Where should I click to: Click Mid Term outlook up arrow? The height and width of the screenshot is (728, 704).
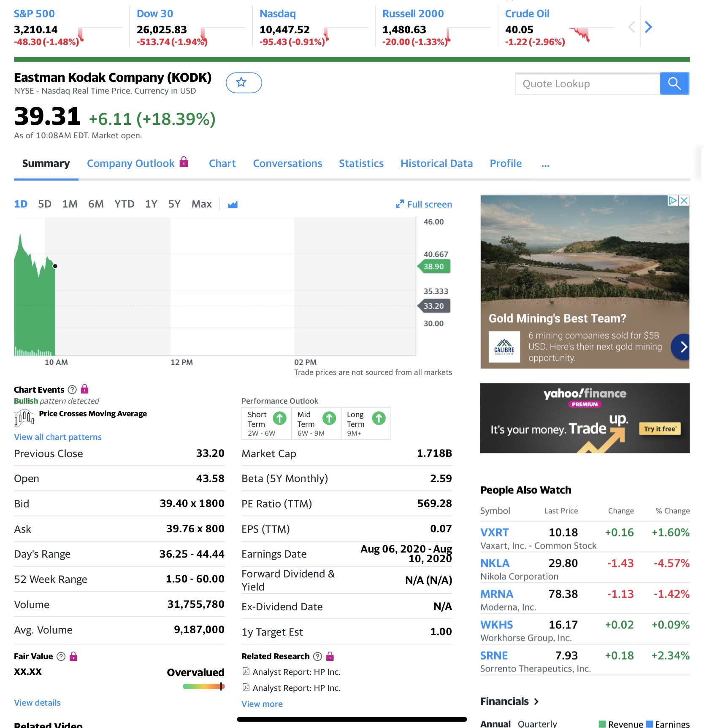tap(329, 418)
